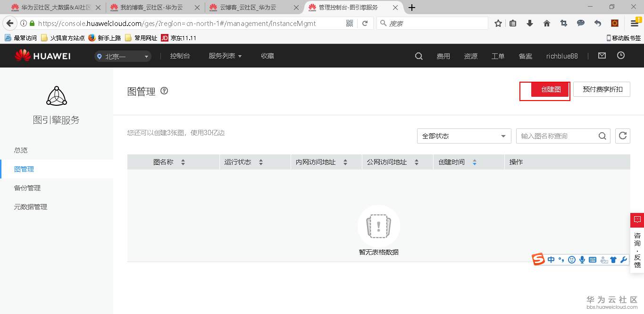Click the Sogou soft keyboard icon
The image size is (644, 314).
pos(593,259)
